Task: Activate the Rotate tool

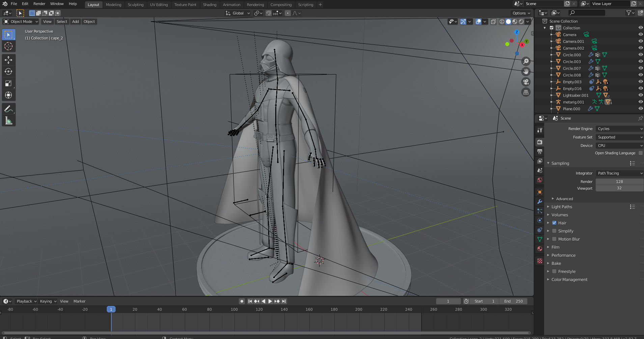Action: [8, 72]
